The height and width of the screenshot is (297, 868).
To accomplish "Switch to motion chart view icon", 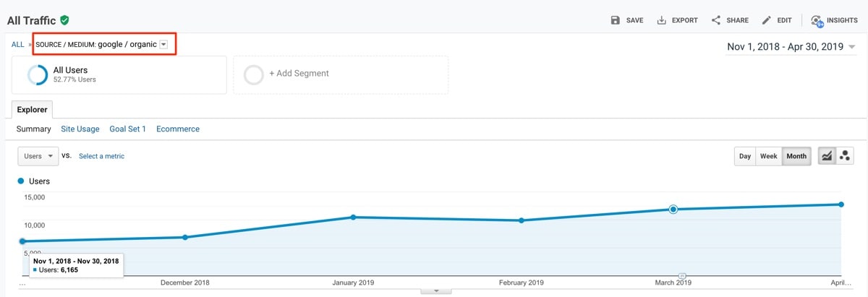I will click(845, 156).
